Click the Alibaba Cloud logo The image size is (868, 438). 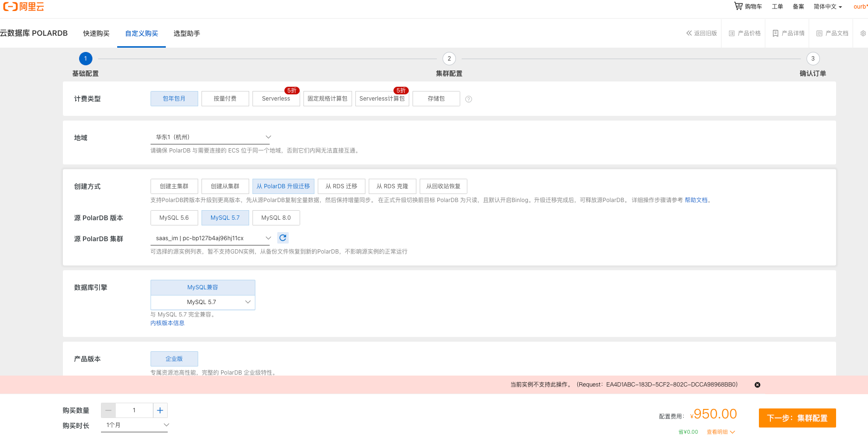(x=23, y=7)
